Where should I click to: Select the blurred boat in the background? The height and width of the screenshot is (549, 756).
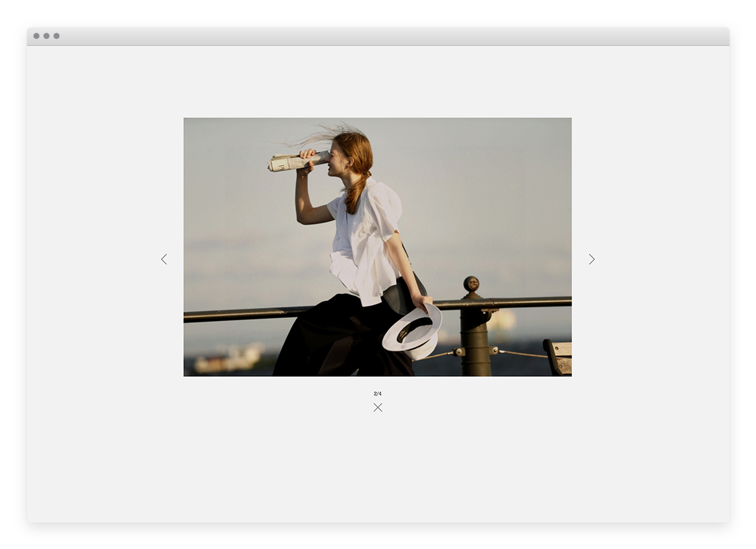(x=229, y=359)
